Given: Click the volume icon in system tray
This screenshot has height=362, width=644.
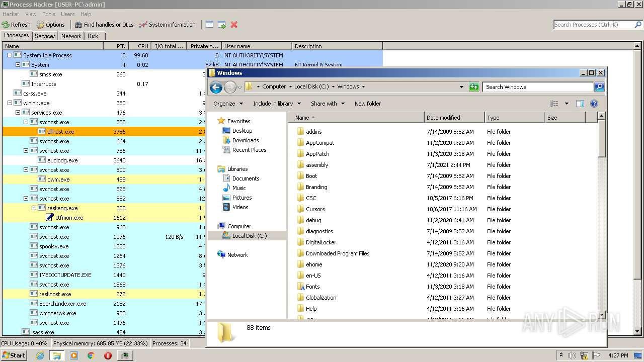Looking at the screenshot, I should [572, 355].
